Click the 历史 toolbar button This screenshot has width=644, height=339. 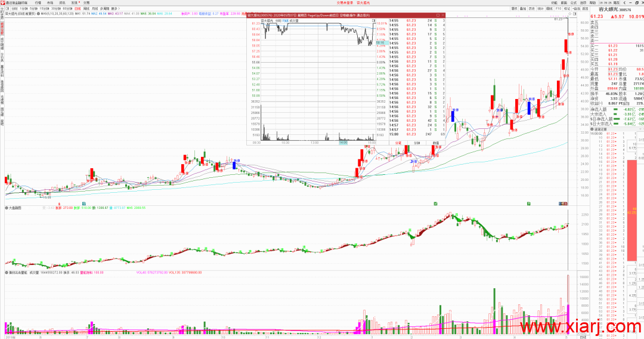point(532,8)
